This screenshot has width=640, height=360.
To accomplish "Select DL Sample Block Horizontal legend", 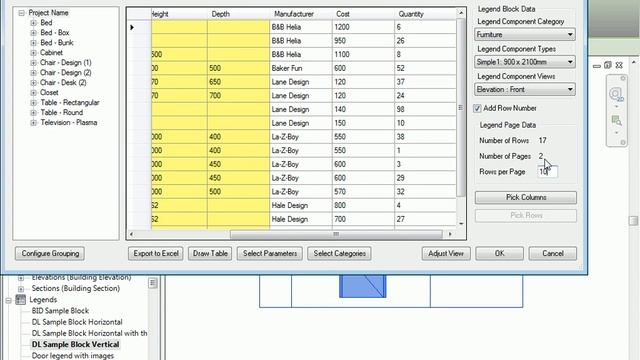I will coord(77,322).
